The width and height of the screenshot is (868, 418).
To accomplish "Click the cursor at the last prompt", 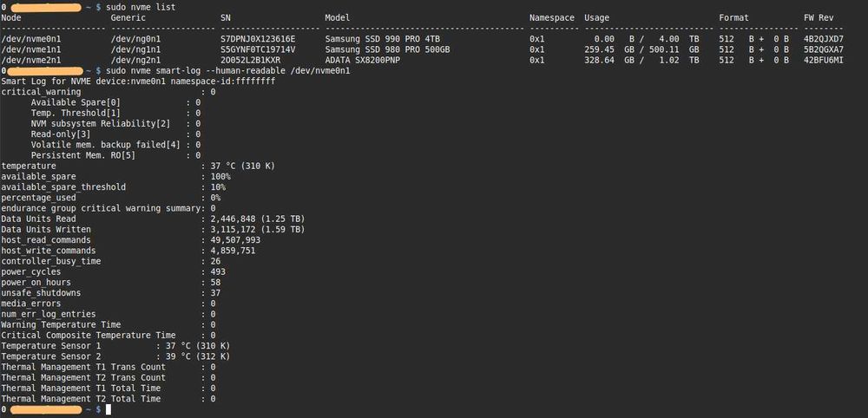I will pyautogui.click(x=108, y=409).
